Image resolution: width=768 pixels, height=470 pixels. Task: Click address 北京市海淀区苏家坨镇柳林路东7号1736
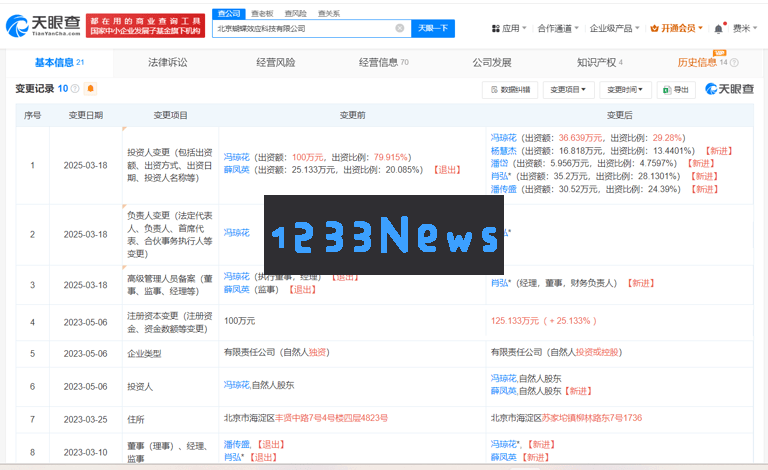tap(566, 418)
